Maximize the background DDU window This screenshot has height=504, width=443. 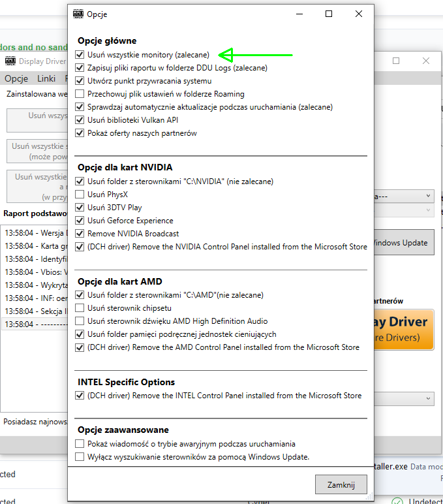[x=396, y=61]
